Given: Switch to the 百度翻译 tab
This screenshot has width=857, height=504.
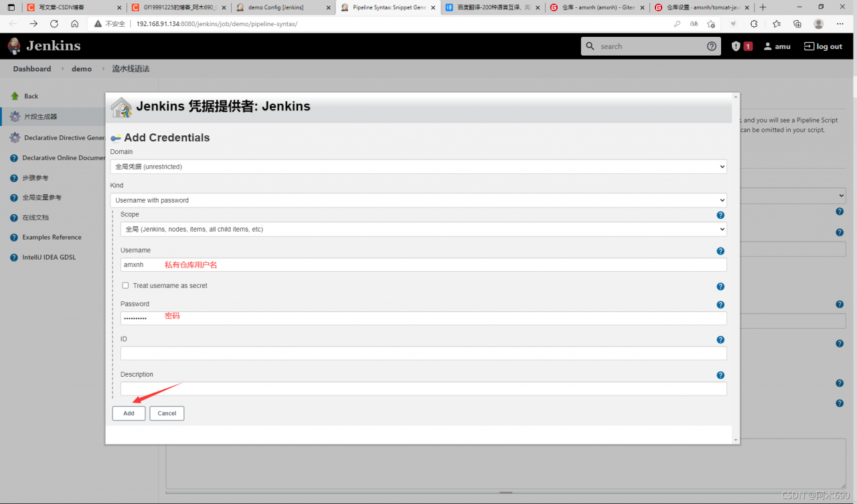Looking at the screenshot, I should (x=493, y=7).
